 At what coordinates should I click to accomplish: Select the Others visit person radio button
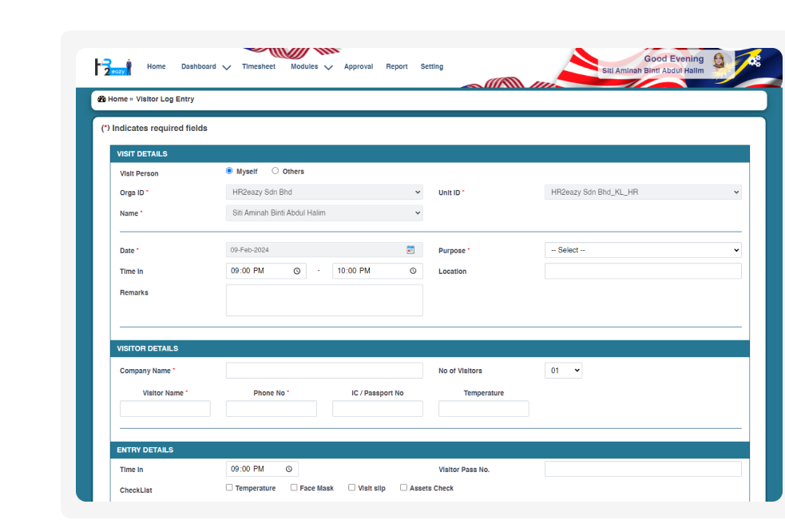click(x=276, y=171)
